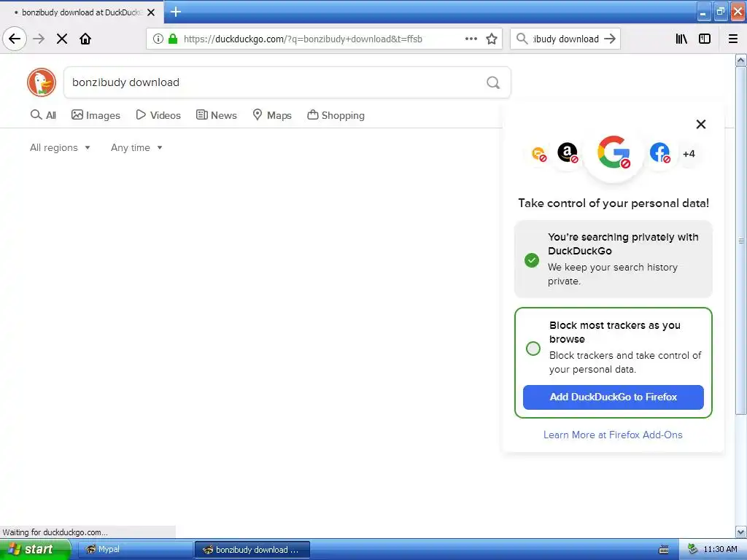This screenshot has height=560, width=747.
Task: Open the Windows start button
Action: click(x=34, y=549)
